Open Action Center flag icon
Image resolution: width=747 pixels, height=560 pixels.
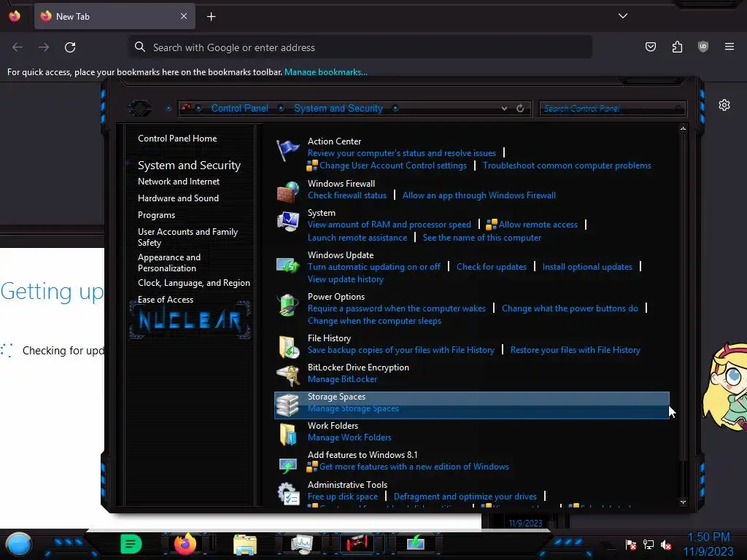(x=287, y=151)
